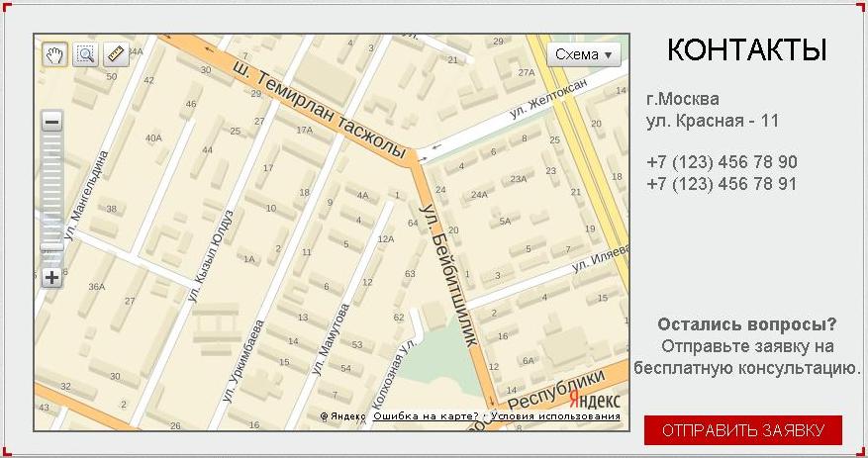Click the ул. Желтоксан street label

tap(548, 99)
